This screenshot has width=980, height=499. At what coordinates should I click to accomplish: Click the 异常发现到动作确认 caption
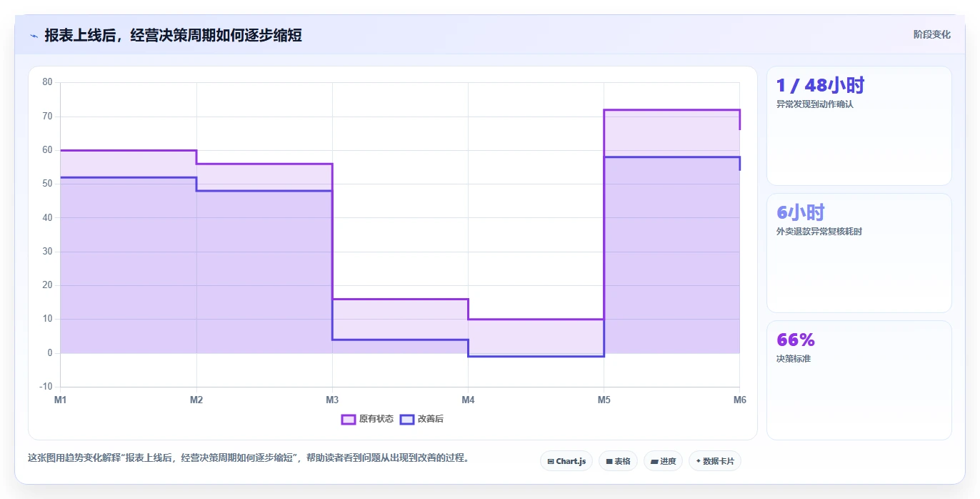[815, 104]
